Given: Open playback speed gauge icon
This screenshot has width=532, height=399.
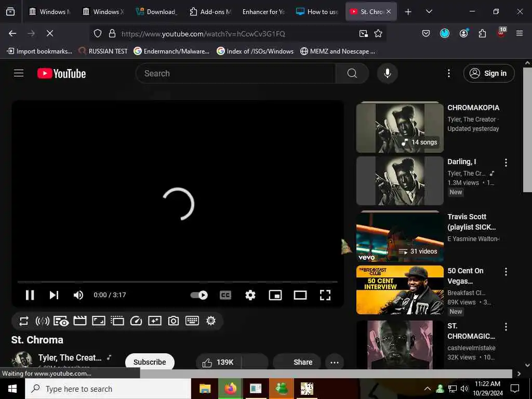Looking at the screenshot, I should (x=136, y=321).
